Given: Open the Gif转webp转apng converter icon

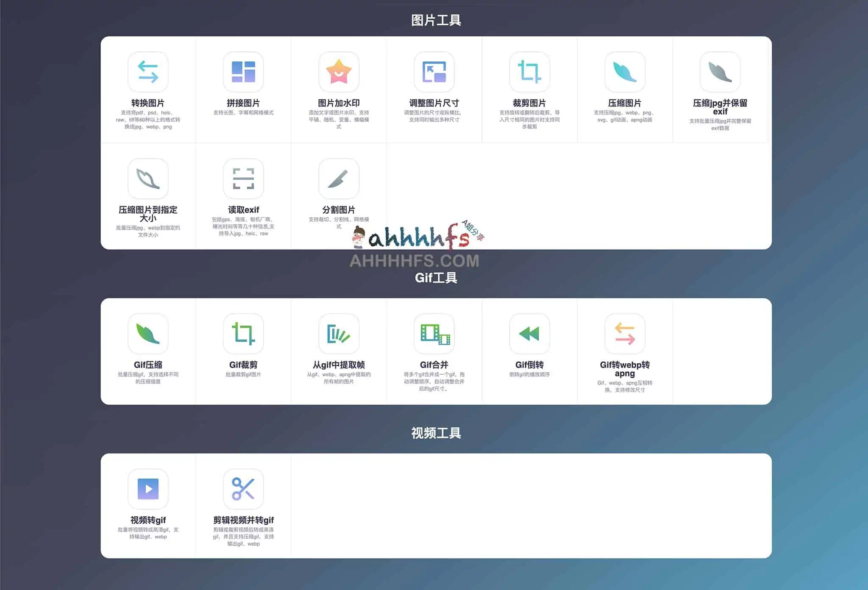Looking at the screenshot, I should (624, 334).
